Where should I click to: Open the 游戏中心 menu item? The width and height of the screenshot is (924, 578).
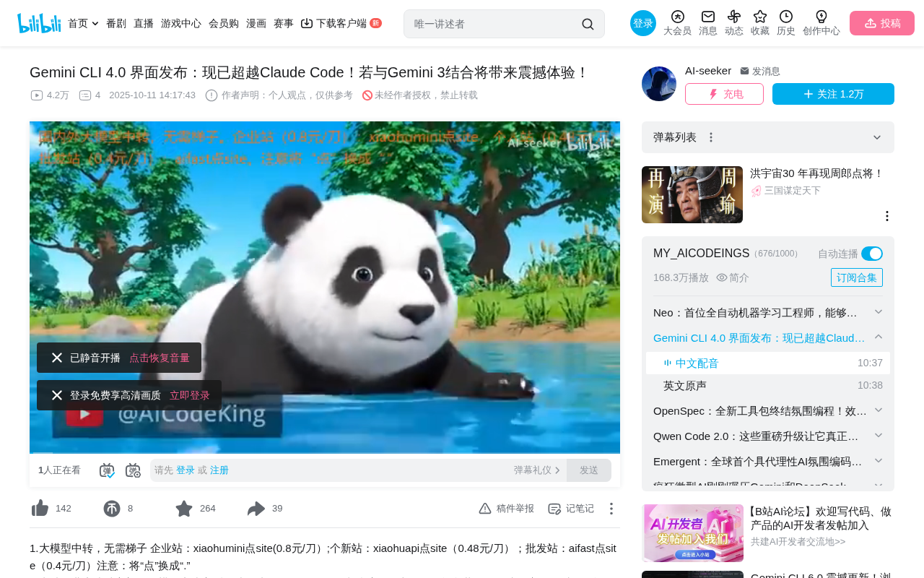tap(181, 24)
